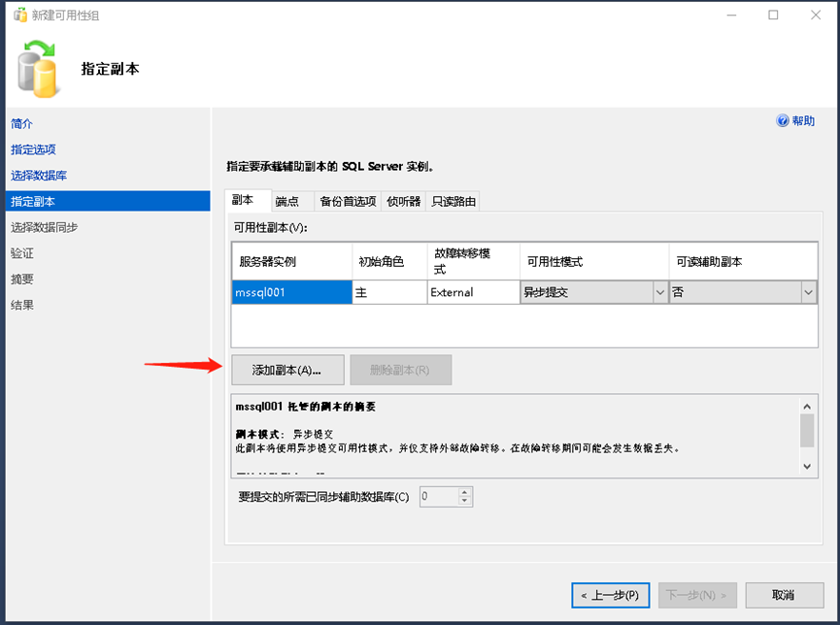Click the 可用性模式 column header
This screenshot has height=625, width=840.
click(x=594, y=261)
